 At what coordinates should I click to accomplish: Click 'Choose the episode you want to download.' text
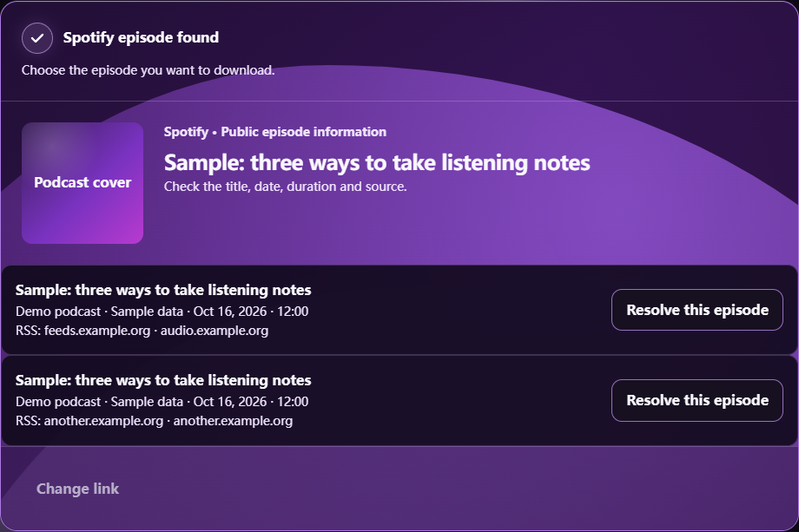149,70
